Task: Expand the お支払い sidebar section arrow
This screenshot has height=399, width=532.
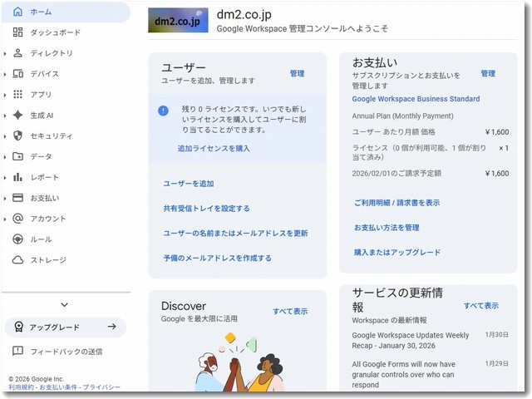Action: [5, 198]
